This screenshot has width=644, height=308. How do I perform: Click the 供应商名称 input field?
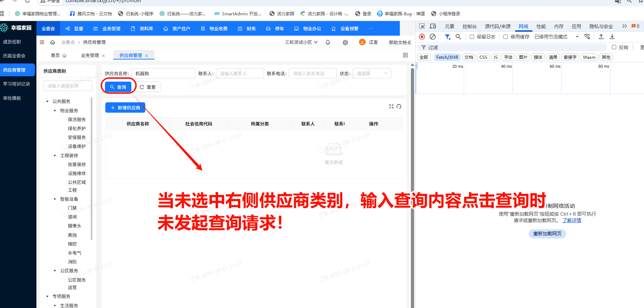163,73
